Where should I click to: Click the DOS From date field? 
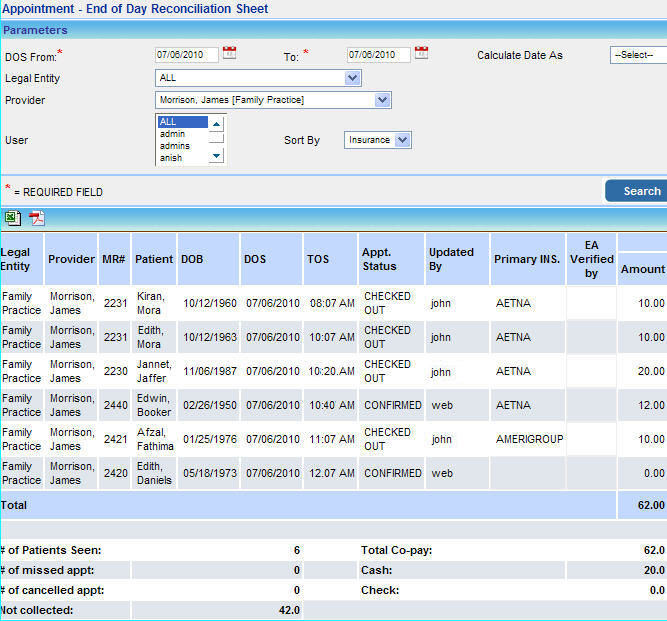pos(186,55)
